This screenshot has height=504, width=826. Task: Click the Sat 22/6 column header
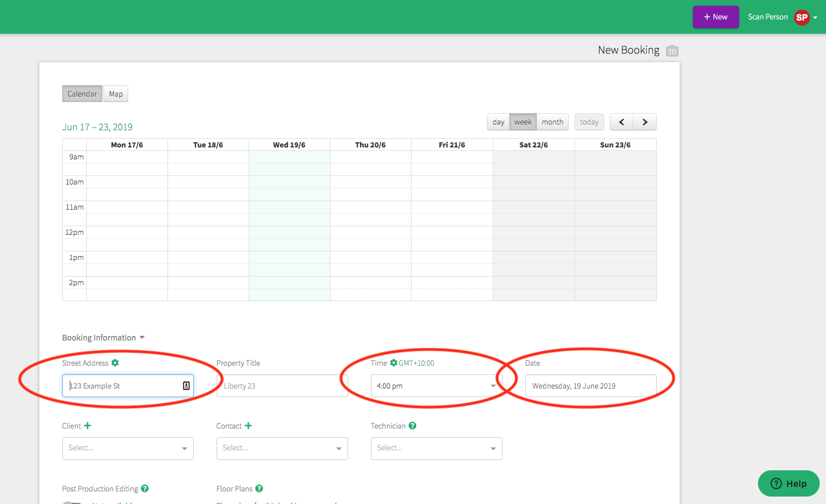[x=533, y=145]
